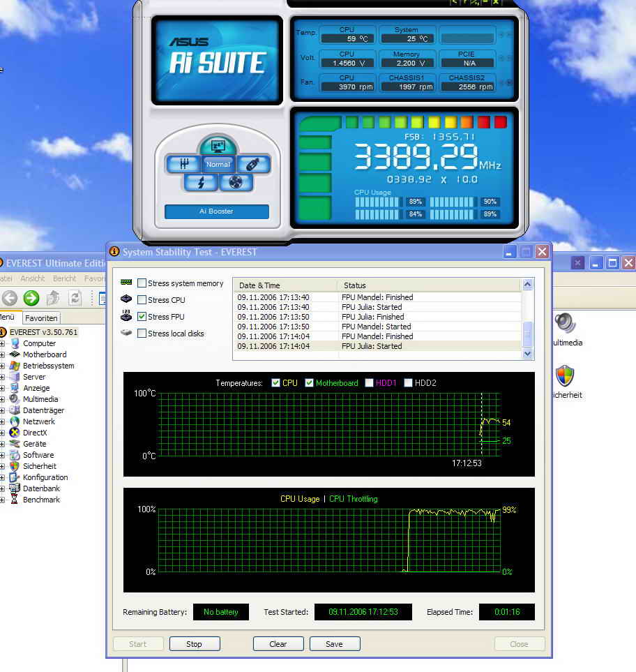Switch to the Favoriten tab
Image resolution: width=636 pixels, height=672 pixels.
41,318
